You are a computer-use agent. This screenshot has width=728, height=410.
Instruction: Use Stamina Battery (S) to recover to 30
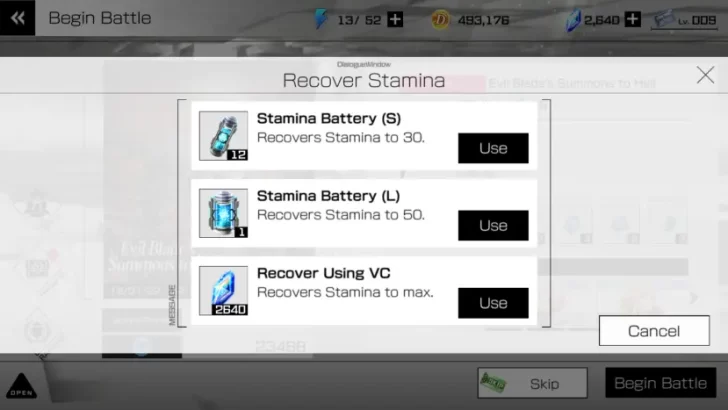(493, 148)
